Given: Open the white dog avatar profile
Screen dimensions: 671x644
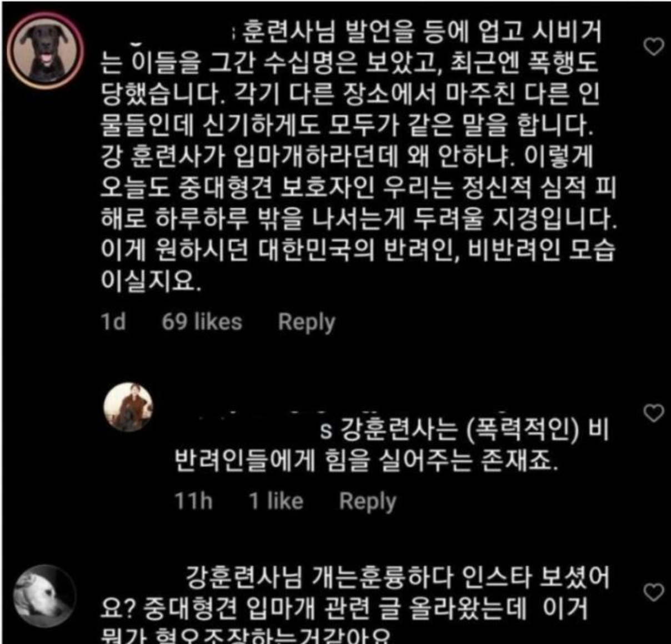Looking at the screenshot, I should [x=44, y=596].
